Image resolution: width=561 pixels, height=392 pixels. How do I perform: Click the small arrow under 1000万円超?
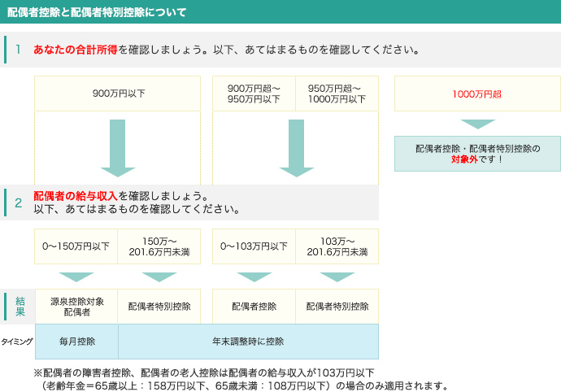click(x=477, y=124)
